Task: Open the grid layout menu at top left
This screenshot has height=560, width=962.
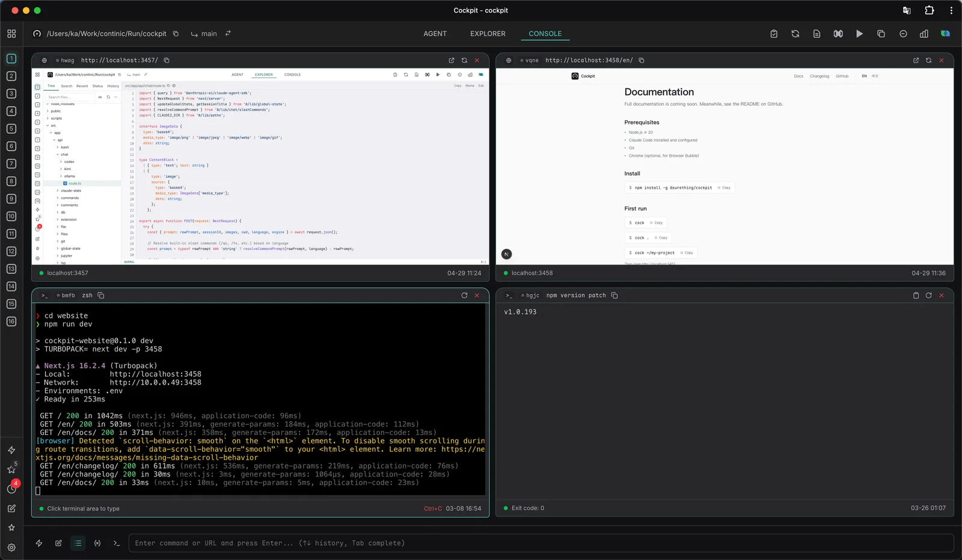Action: tap(11, 34)
